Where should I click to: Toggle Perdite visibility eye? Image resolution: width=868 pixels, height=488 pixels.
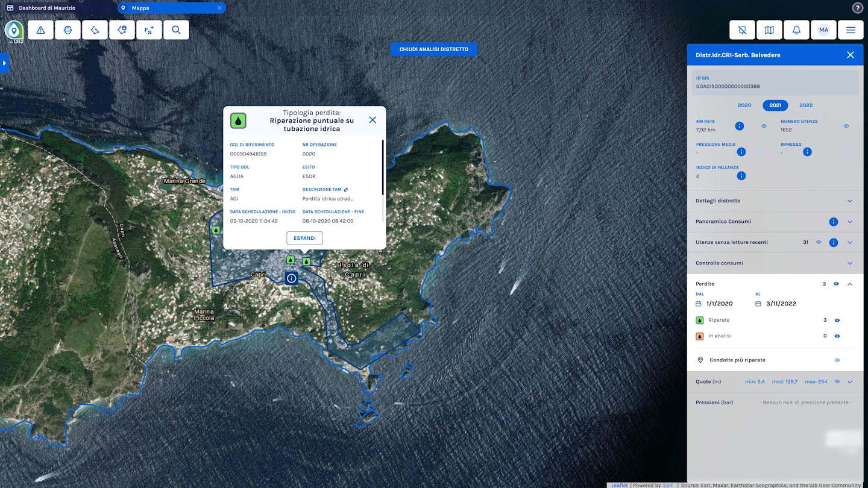point(836,284)
